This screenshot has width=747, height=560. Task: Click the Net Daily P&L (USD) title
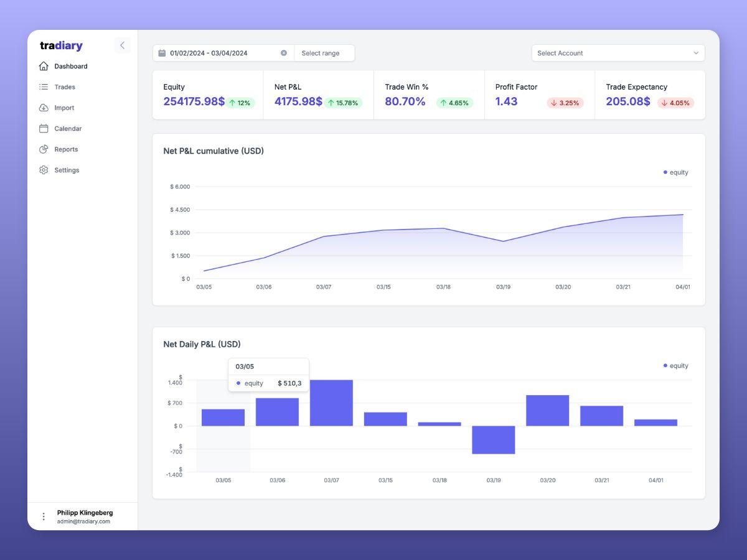202,344
